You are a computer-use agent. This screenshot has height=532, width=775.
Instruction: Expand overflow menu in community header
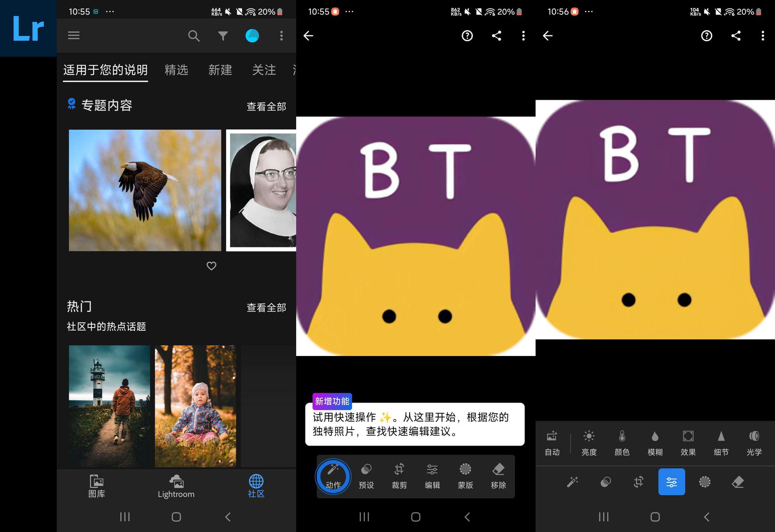(x=282, y=36)
